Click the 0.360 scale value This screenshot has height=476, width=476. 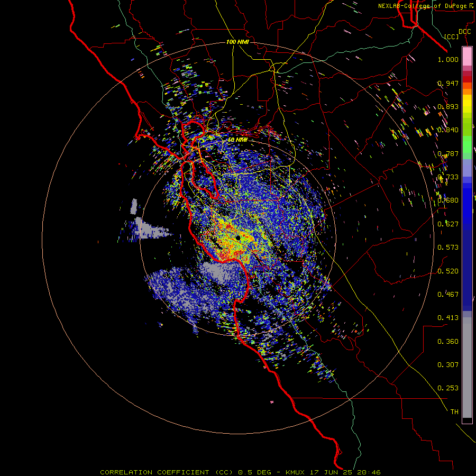(448, 342)
